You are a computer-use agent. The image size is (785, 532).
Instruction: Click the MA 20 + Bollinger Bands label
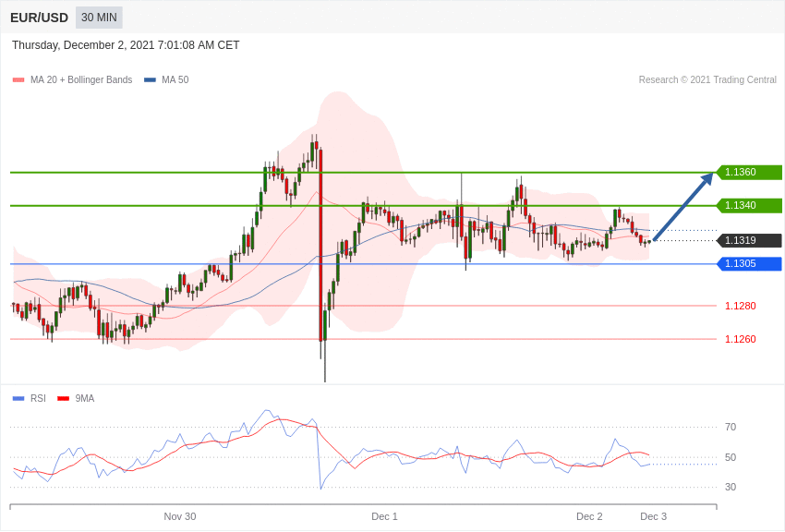[81, 80]
